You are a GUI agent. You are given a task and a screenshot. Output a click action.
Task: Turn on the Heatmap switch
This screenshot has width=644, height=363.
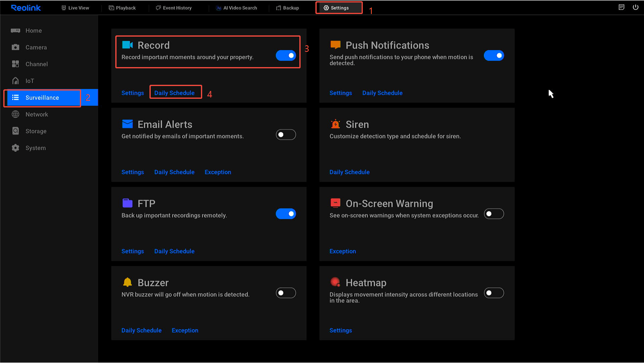point(494,293)
